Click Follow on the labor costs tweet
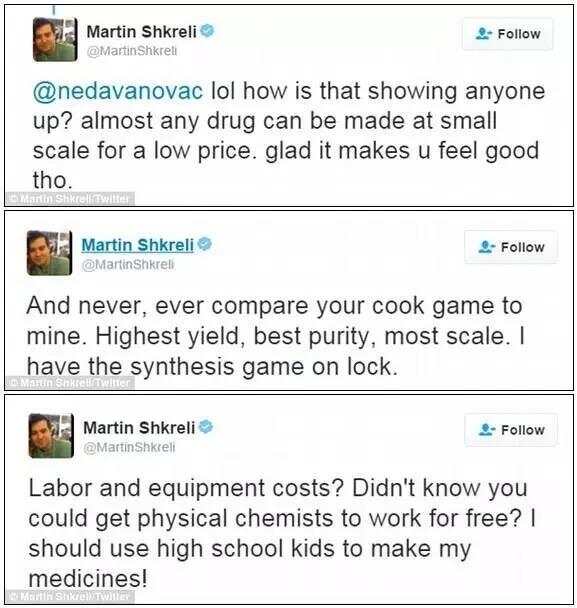 click(x=511, y=430)
